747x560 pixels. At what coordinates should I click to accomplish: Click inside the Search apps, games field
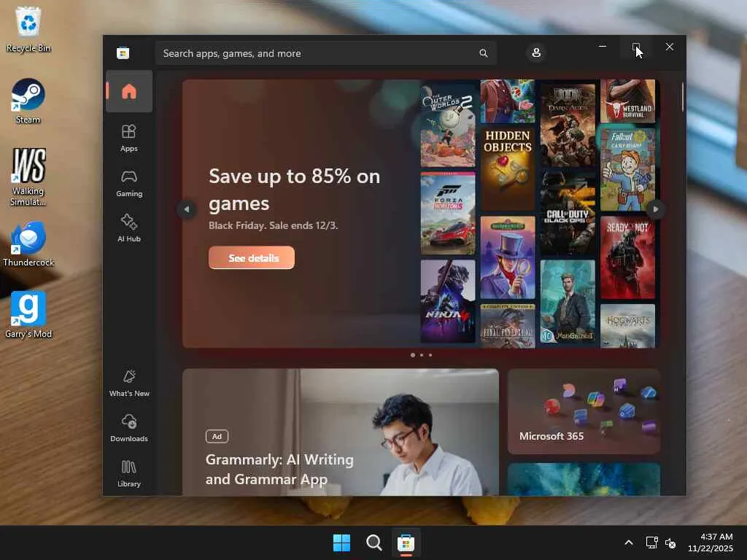[326, 53]
